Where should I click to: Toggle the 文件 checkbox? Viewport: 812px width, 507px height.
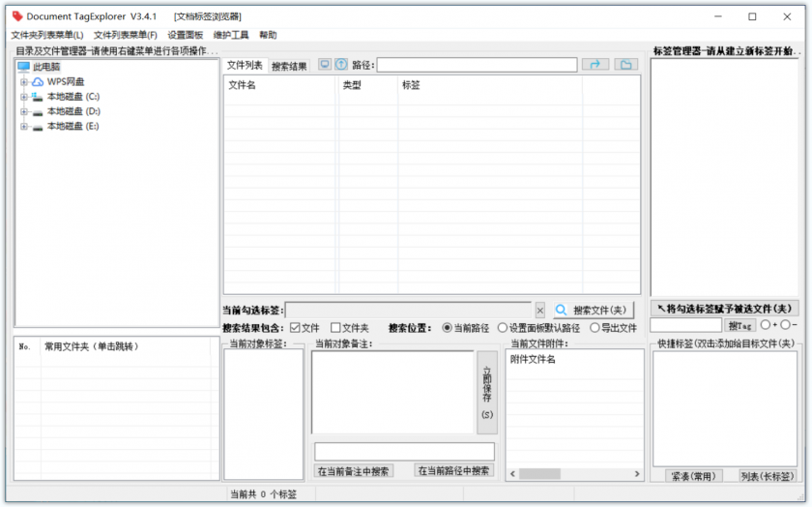(x=295, y=328)
